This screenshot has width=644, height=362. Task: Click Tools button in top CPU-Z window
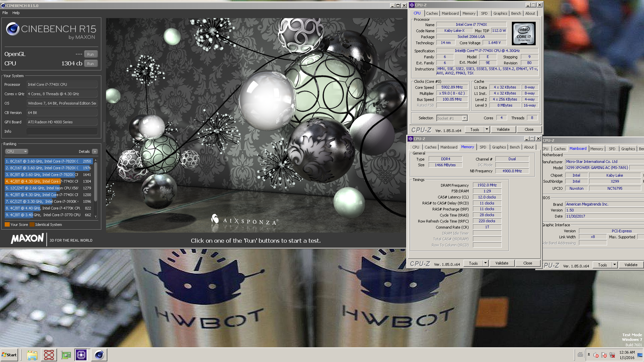coord(475,129)
